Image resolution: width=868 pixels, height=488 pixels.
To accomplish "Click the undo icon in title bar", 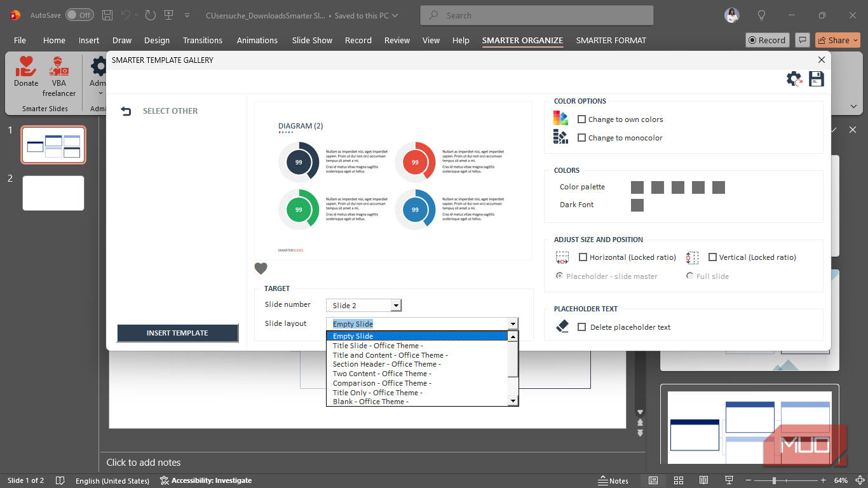I will (x=126, y=15).
